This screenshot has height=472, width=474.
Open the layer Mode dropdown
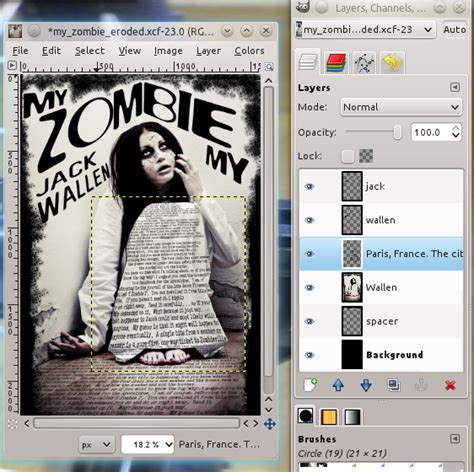(x=401, y=107)
